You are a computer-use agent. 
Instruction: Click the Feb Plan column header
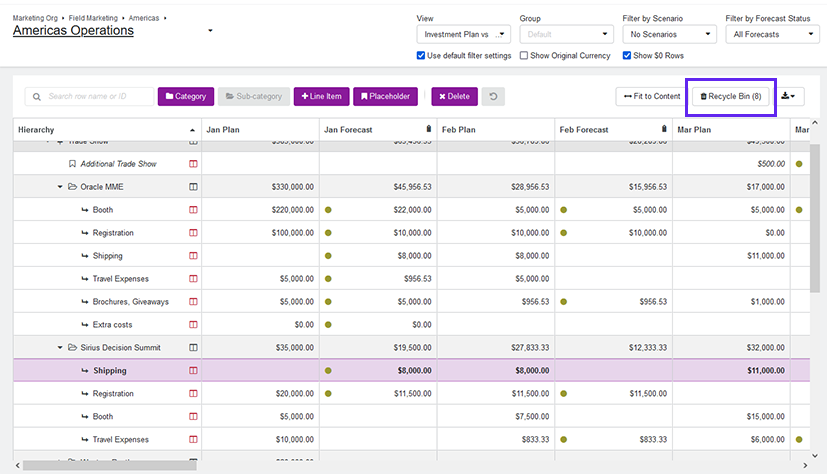point(496,130)
